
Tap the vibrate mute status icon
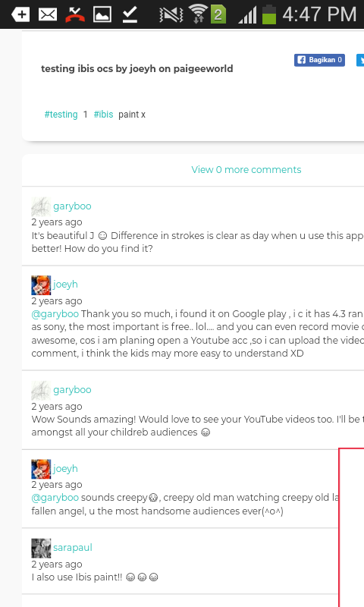click(x=171, y=14)
